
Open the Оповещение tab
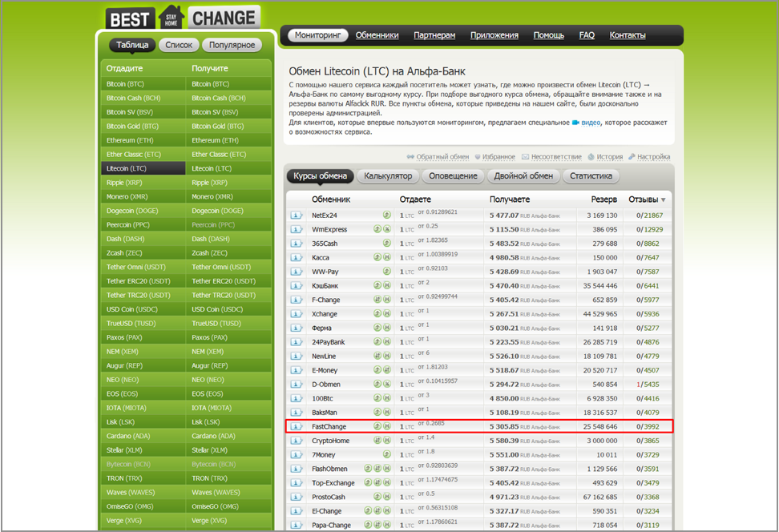pyautogui.click(x=453, y=175)
